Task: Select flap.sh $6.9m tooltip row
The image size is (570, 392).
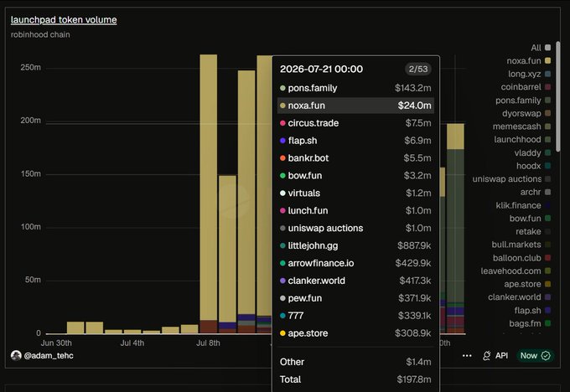Action: [x=355, y=140]
